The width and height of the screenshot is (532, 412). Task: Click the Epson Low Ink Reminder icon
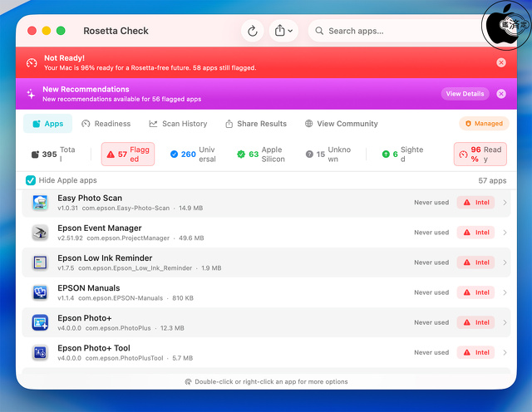pos(40,262)
